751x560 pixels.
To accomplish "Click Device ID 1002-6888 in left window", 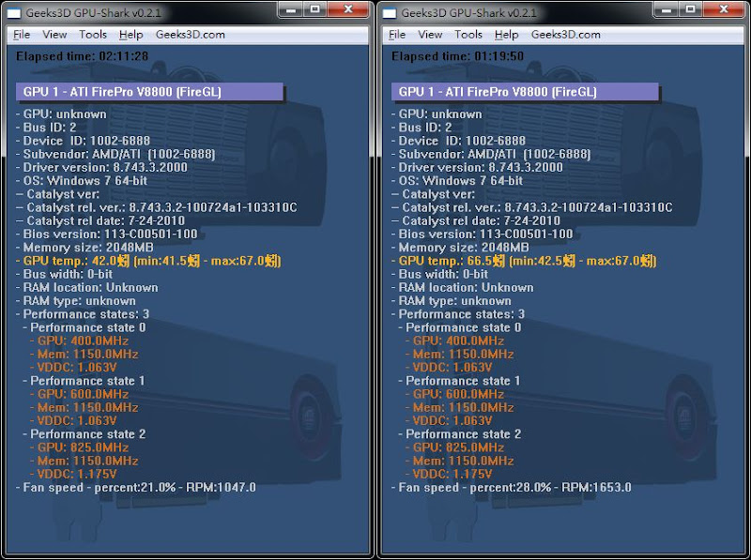I will (x=83, y=141).
